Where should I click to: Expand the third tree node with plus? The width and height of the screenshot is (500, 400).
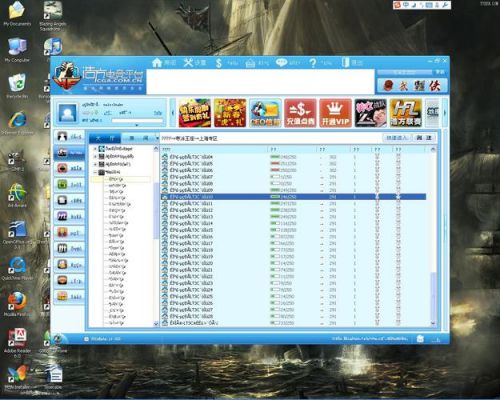click(95, 164)
